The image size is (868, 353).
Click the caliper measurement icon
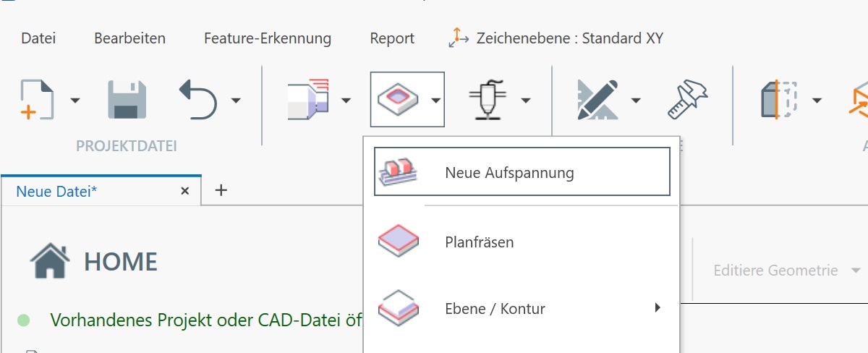(687, 100)
